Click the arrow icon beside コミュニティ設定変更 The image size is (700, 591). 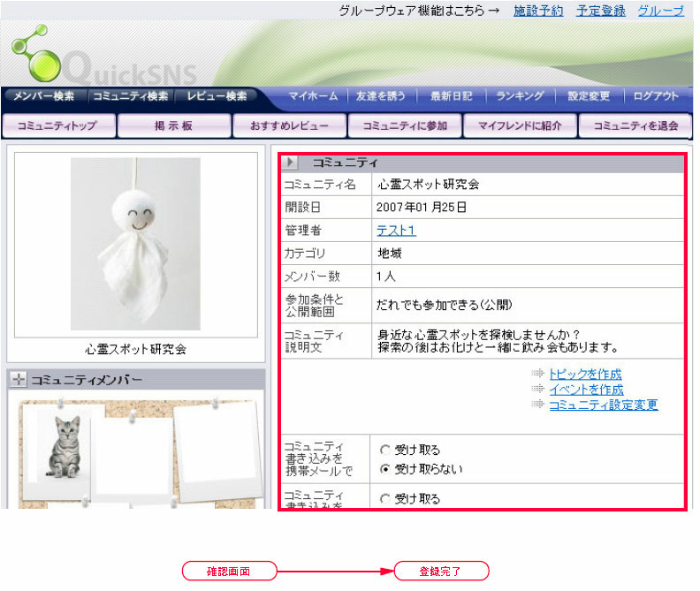(537, 405)
